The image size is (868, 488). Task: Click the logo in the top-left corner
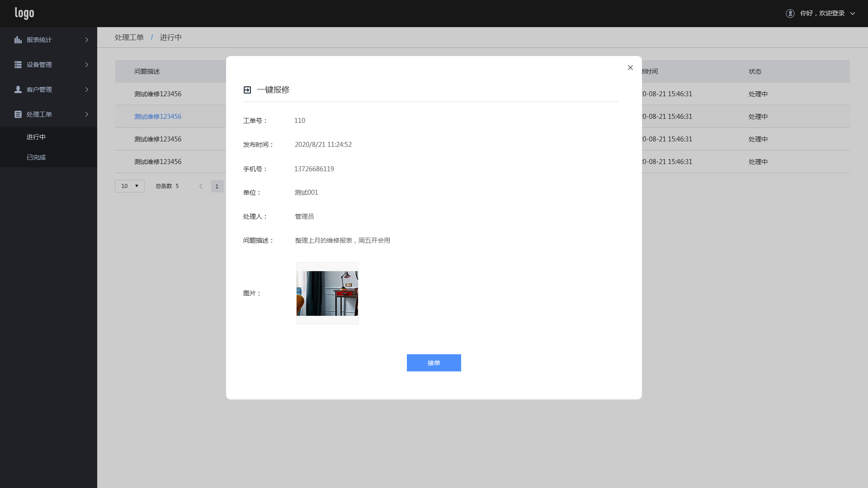click(x=24, y=13)
